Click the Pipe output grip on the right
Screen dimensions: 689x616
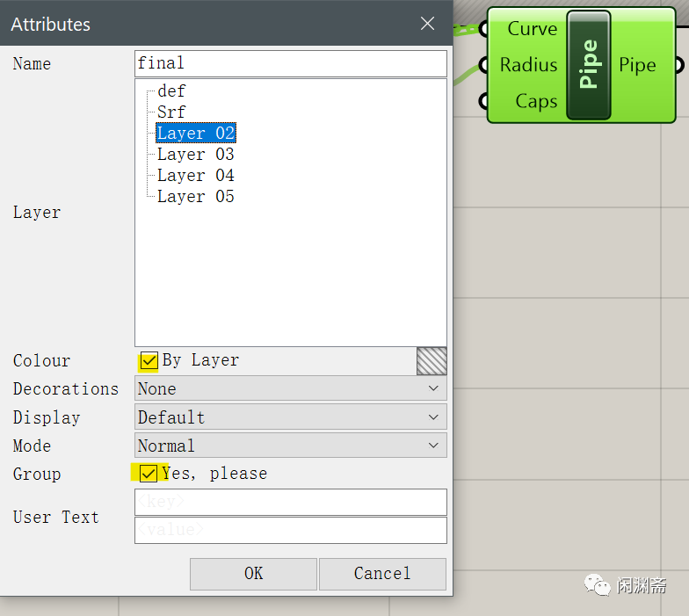point(679,65)
